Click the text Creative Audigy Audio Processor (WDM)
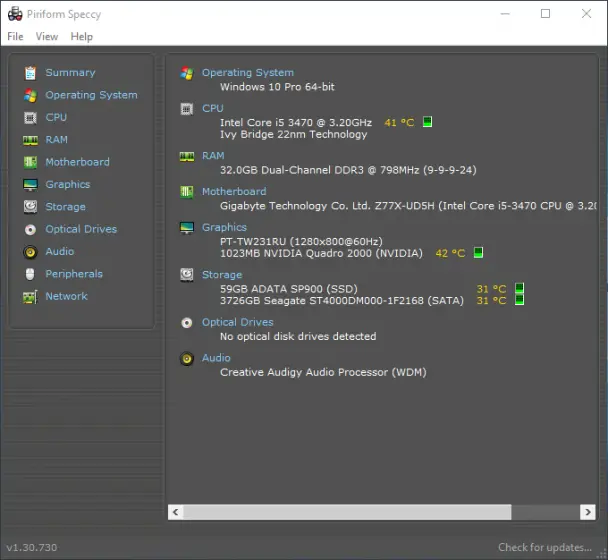 [x=323, y=372]
